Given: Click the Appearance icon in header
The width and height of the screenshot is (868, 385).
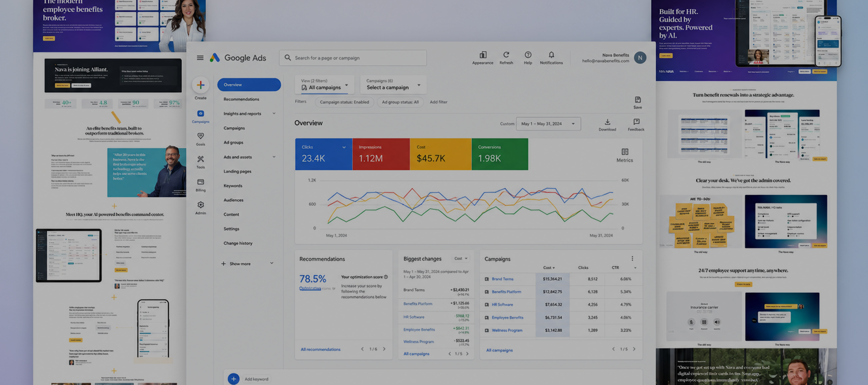Looking at the screenshot, I should pos(483,55).
